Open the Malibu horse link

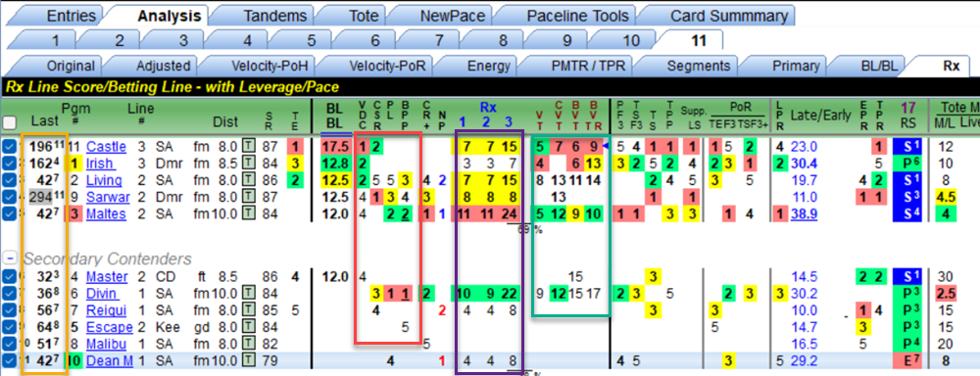point(108,344)
